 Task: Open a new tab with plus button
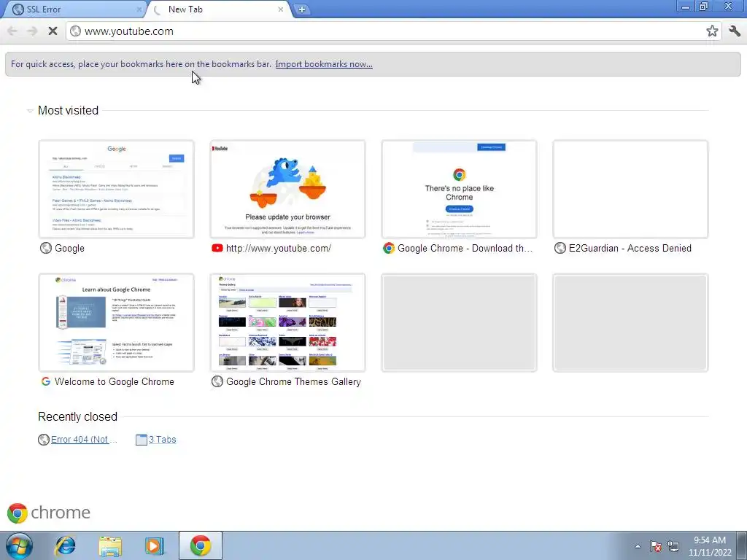click(x=301, y=9)
